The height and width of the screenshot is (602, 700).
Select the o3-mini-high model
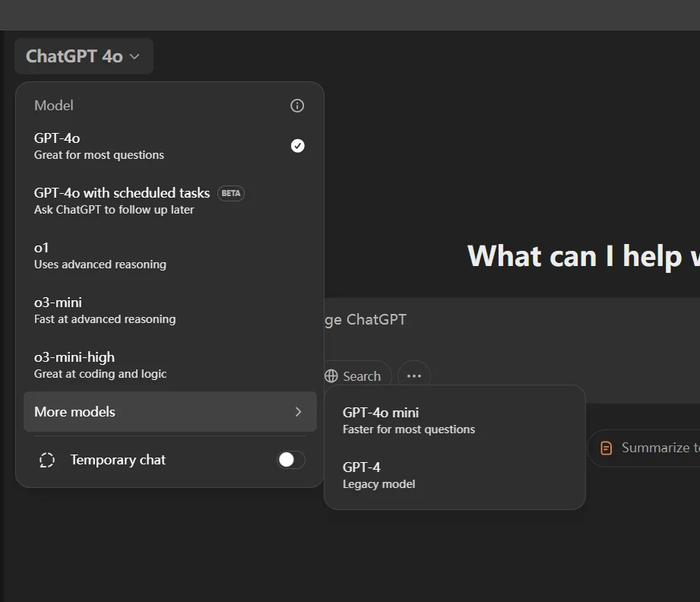170,366
